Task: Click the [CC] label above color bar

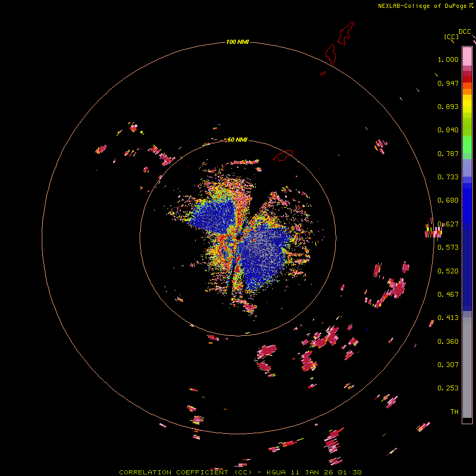Action: [452, 36]
